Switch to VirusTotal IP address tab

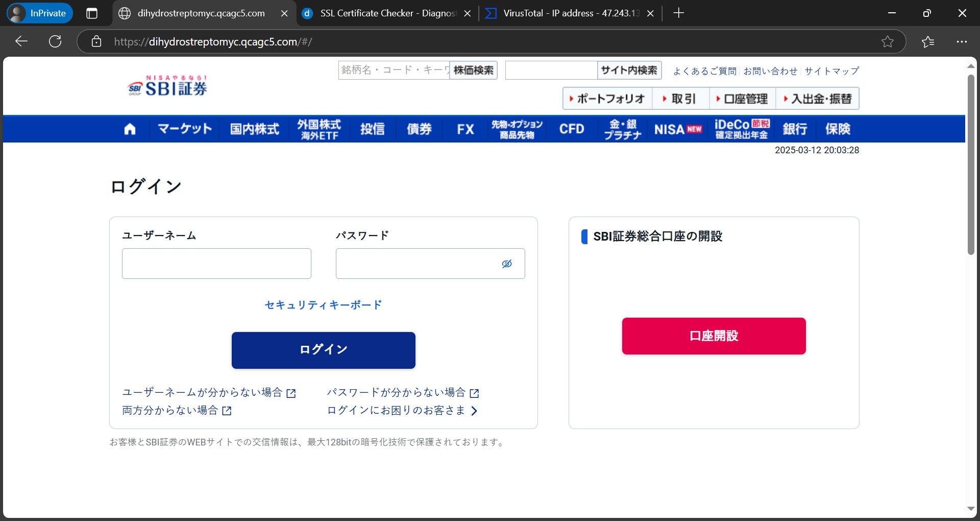(x=570, y=13)
